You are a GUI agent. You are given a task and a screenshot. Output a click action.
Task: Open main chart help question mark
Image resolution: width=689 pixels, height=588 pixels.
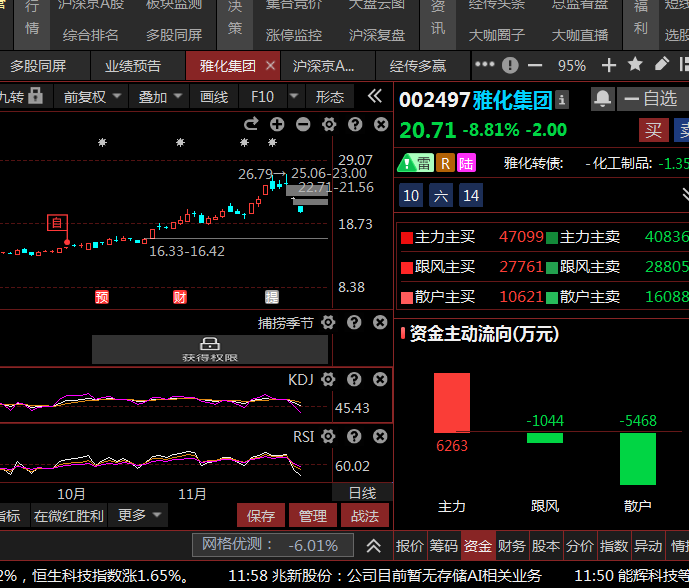pos(355,124)
